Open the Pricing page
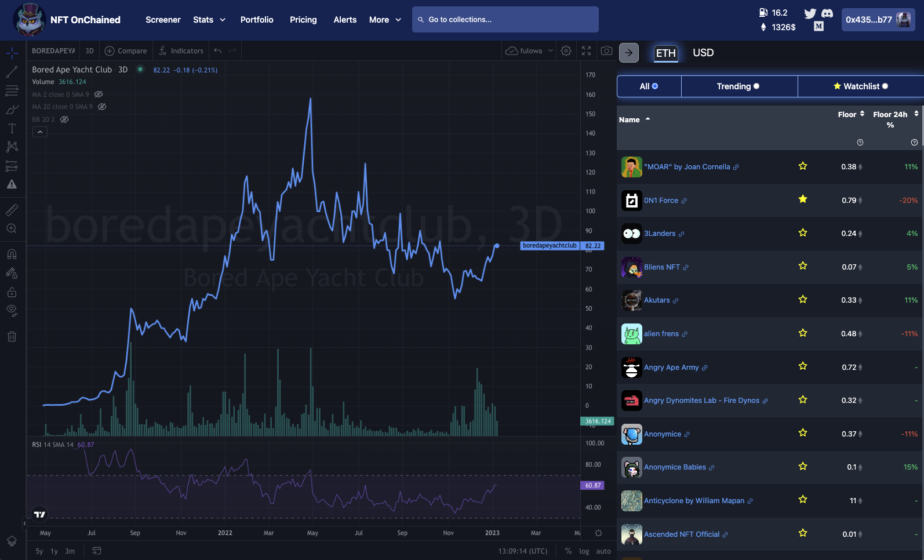This screenshot has width=924, height=560. [x=303, y=20]
